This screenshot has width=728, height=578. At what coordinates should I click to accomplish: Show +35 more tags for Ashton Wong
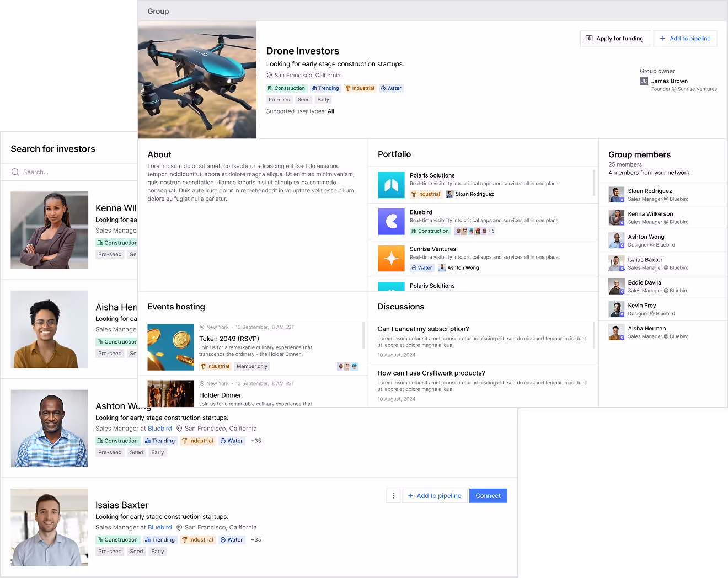256,441
